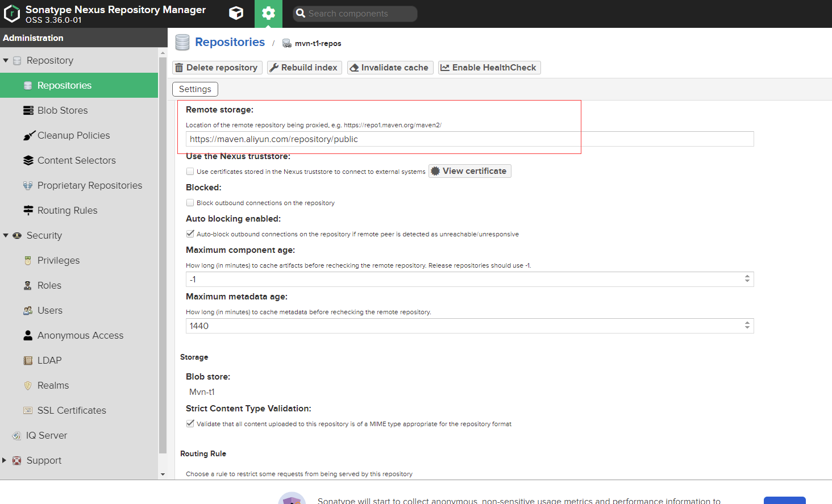Click the Users icon
This screenshot has width=832, height=504.
tap(28, 310)
